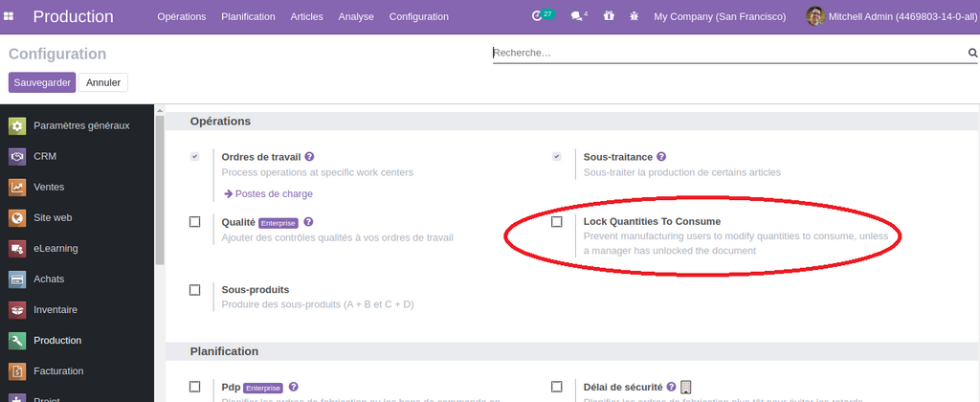Screen dimensions: 980x402
Task: Toggle the Qualité checkbox
Action: (x=195, y=222)
